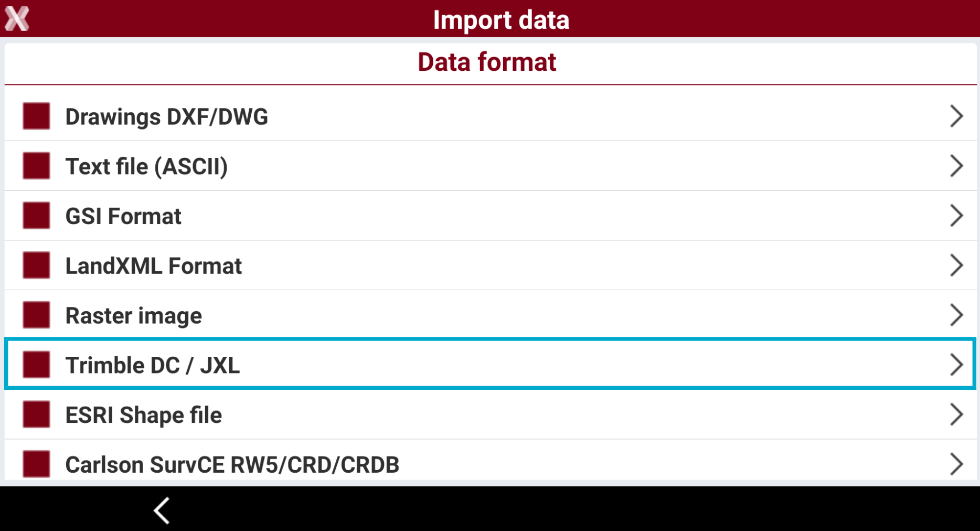Click red square icon beside Carlson SurvCE

[x=36, y=464]
